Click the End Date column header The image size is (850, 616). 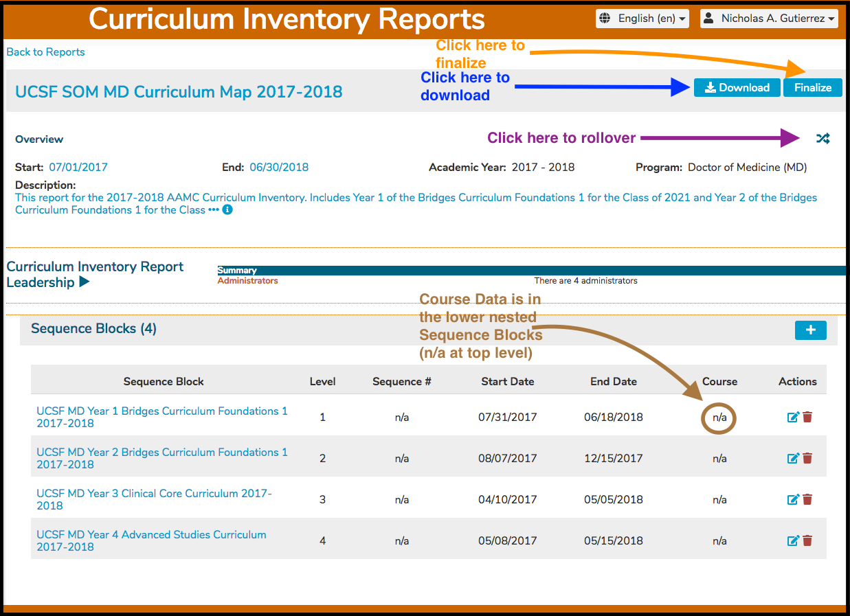(614, 381)
